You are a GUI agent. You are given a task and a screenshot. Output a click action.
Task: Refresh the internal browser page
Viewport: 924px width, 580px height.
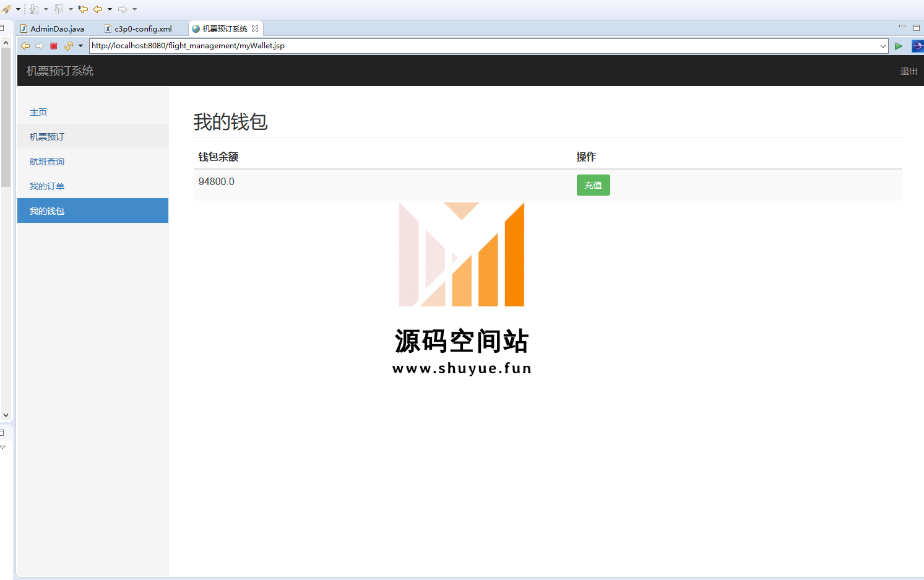tap(69, 46)
